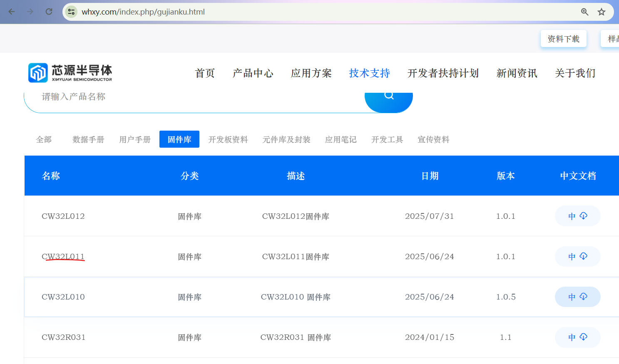Download CW32L011 Chinese document
Image resolution: width=619 pixels, height=364 pixels.
point(578,256)
